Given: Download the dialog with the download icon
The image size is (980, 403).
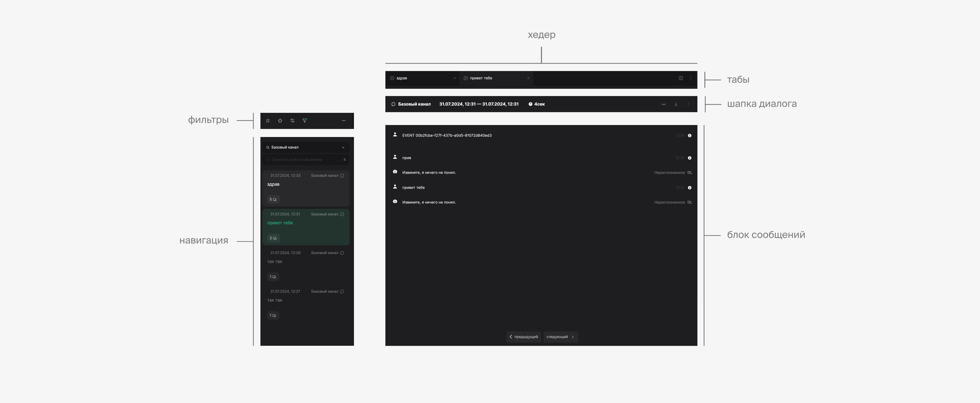Looking at the screenshot, I should point(676,104).
